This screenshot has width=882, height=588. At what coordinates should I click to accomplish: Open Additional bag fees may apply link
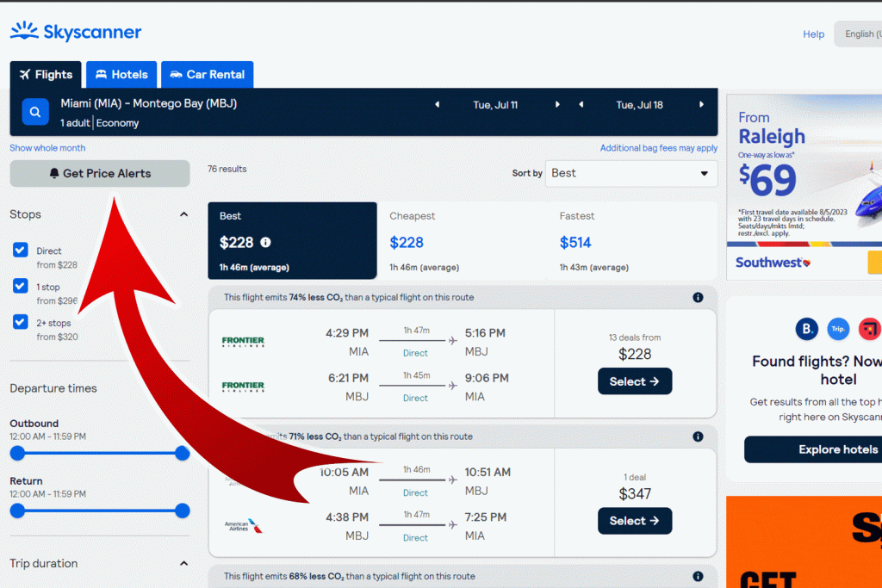point(659,148)
